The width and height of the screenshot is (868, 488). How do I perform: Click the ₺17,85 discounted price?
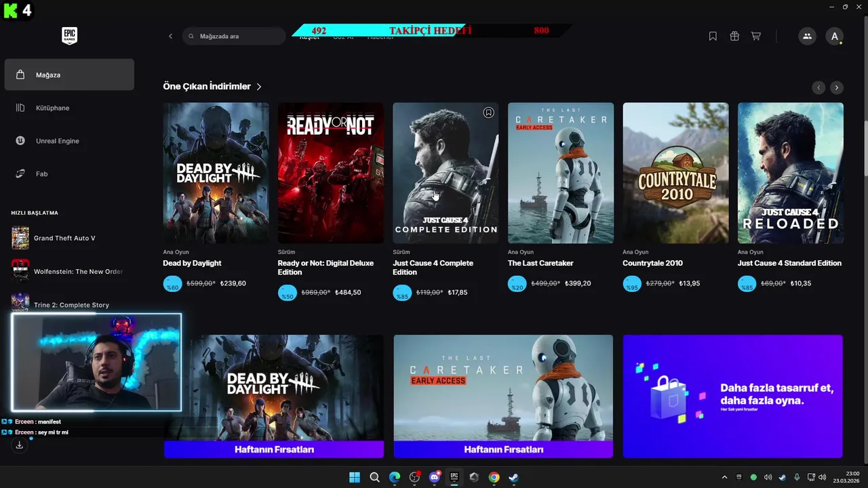coord(458,293)
